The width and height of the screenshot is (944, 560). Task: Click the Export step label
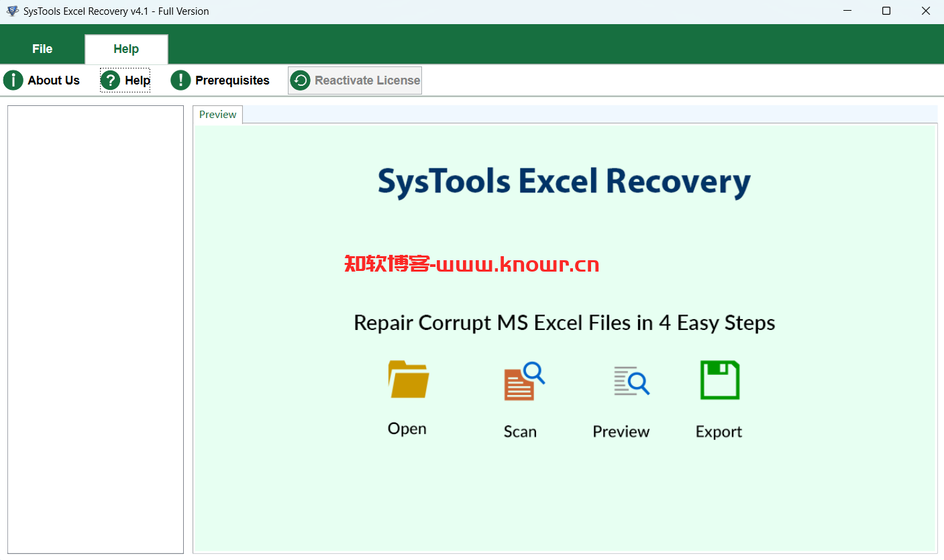point(719,432)
